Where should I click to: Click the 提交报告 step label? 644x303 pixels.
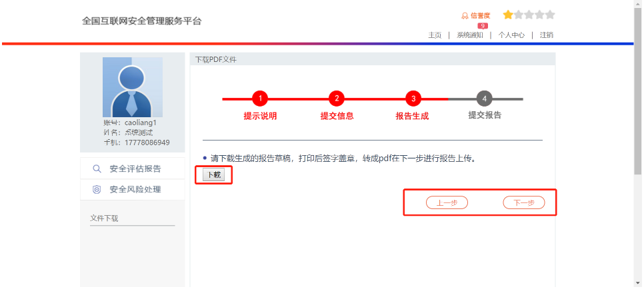pos(485,115)
